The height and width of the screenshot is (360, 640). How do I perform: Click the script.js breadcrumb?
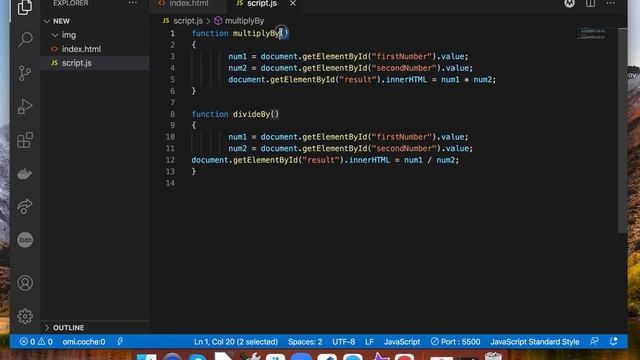(x=188, y=21)
